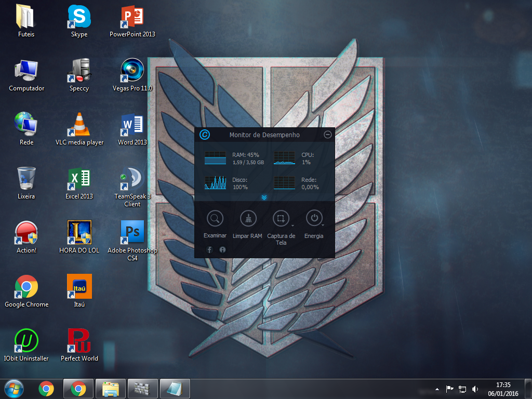View the Disco usage graph
Viewport: 532px width, 399px height.
point(215,182)
